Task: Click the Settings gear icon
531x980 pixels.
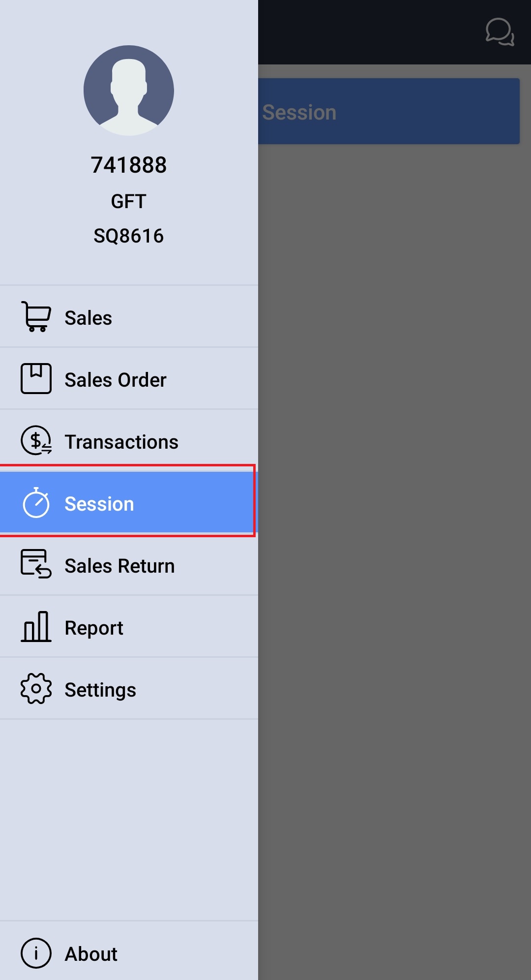Action: click(36, 689)
